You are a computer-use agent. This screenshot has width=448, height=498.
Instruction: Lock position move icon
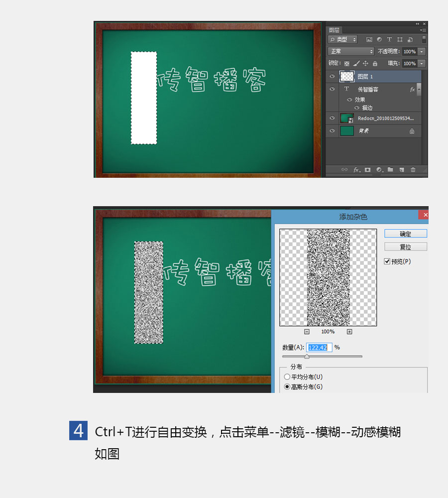pos(365,64)
